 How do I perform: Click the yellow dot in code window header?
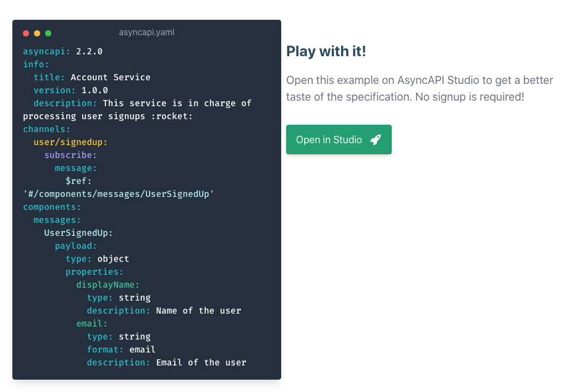(37, 33)
